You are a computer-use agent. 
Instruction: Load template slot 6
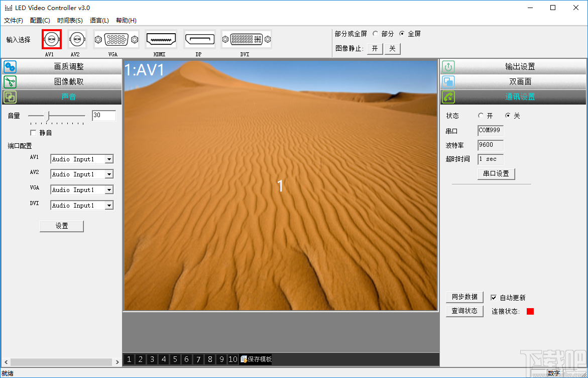[x=186, y=359]
